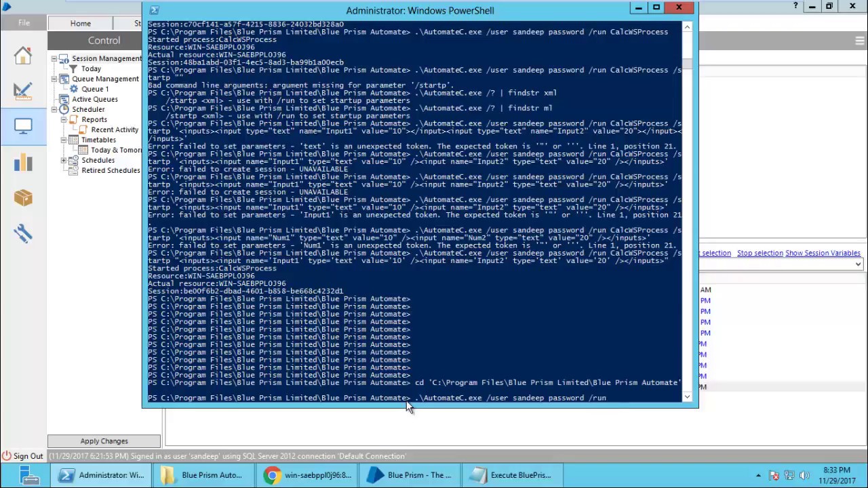Image resolution: width=868 pixels, height=488 pixels.
Task: Click PowerShell scrollbar up arrow
Action: (x=687, y=27)
